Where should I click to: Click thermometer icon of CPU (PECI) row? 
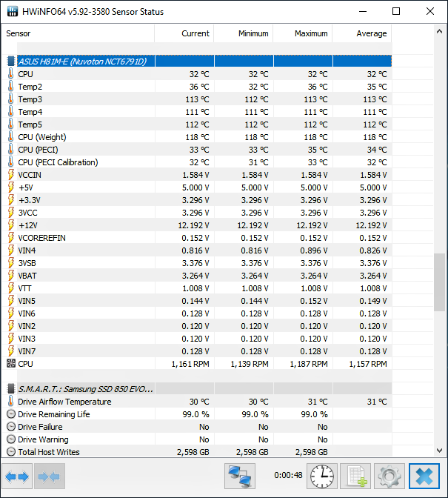click(11, 150)
